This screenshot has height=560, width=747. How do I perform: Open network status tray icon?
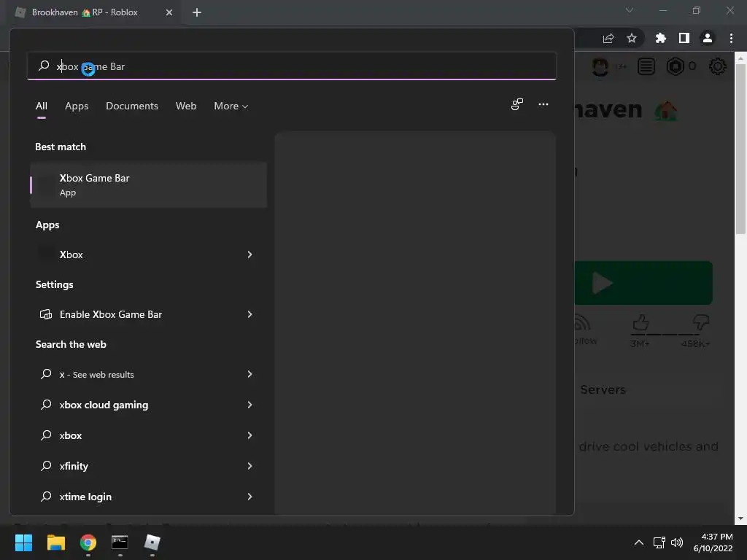(659, 542)
